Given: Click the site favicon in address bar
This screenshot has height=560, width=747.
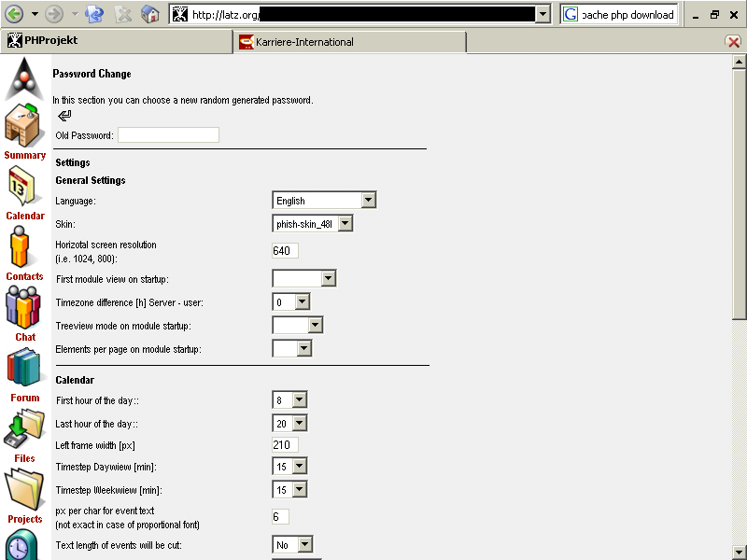Looking at the screenshot, I should tap(180, 14).
